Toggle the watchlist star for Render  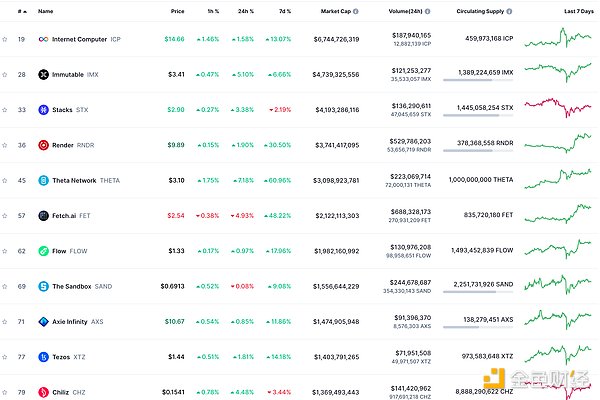click(5, 144)
